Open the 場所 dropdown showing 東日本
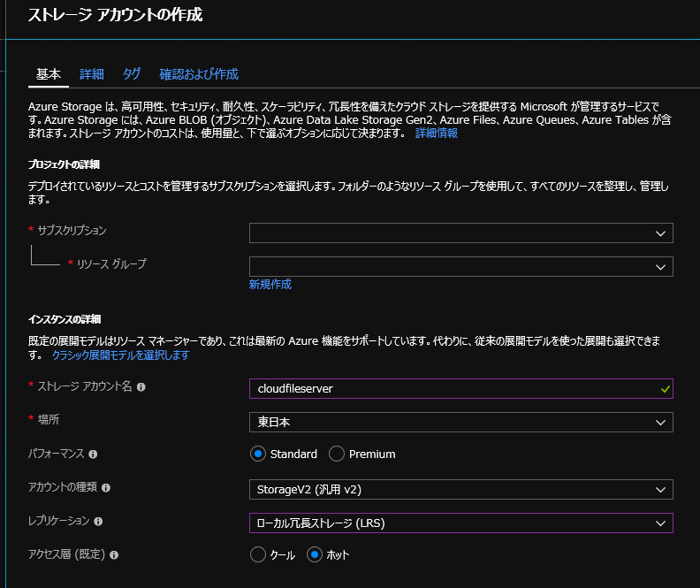 460,422
